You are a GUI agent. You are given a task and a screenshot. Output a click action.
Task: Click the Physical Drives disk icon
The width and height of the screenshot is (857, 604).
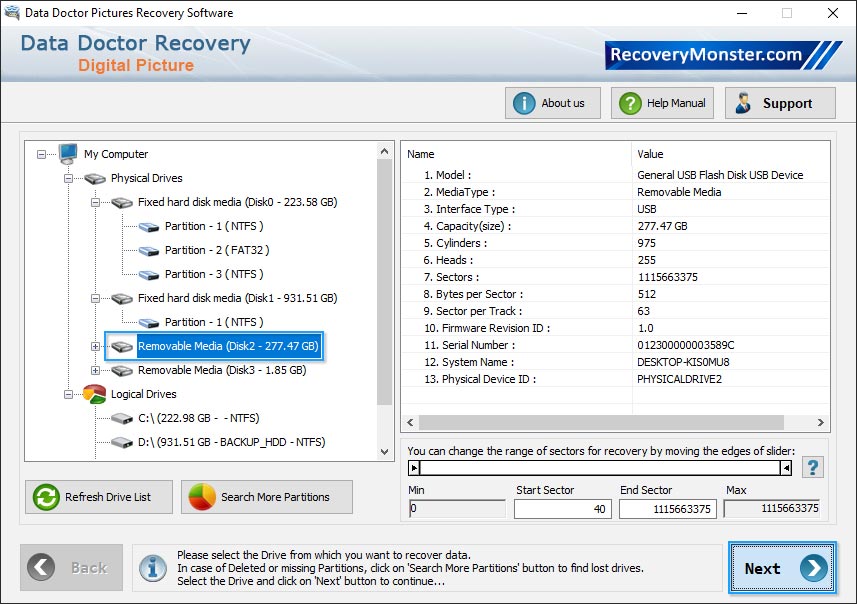pos(95,177)
